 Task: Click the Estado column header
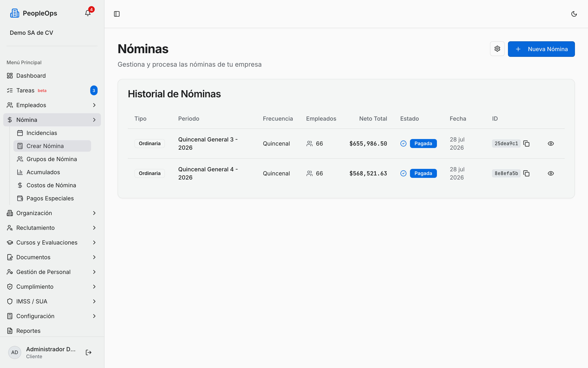409,119
